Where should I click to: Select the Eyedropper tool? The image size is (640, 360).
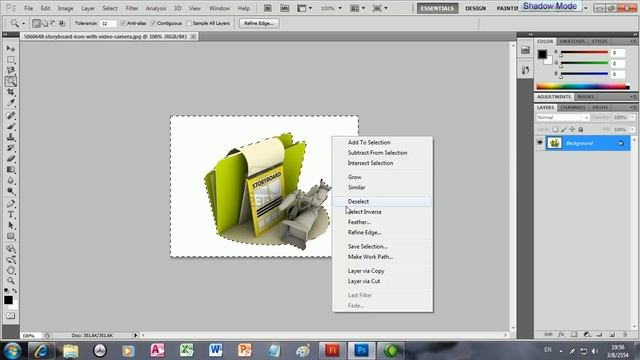[11, 102]
